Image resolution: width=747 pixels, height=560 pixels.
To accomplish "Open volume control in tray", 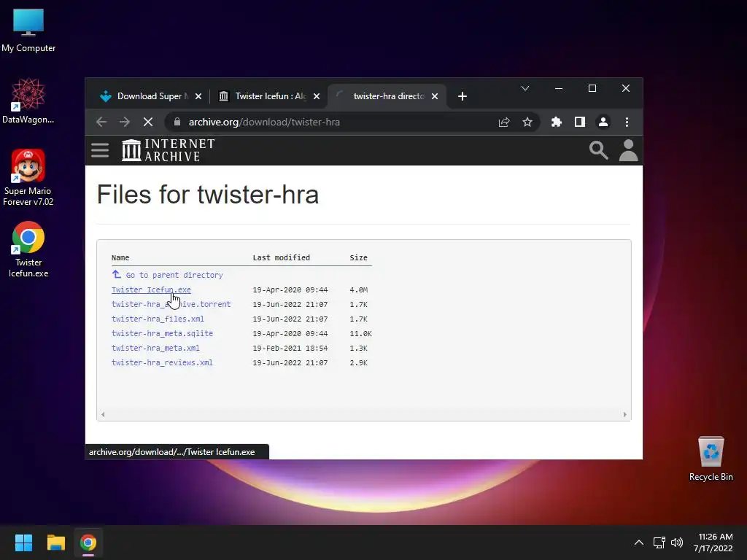I will point(676,542).
